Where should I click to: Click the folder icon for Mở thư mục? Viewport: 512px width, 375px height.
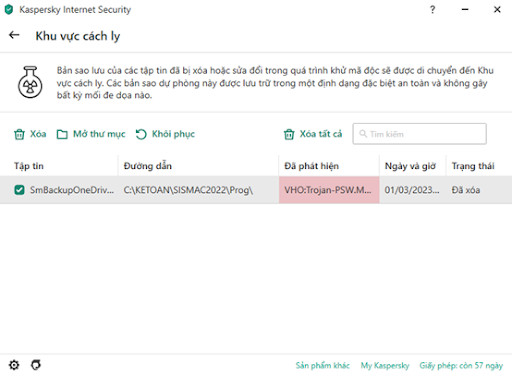tap(62, 134)
